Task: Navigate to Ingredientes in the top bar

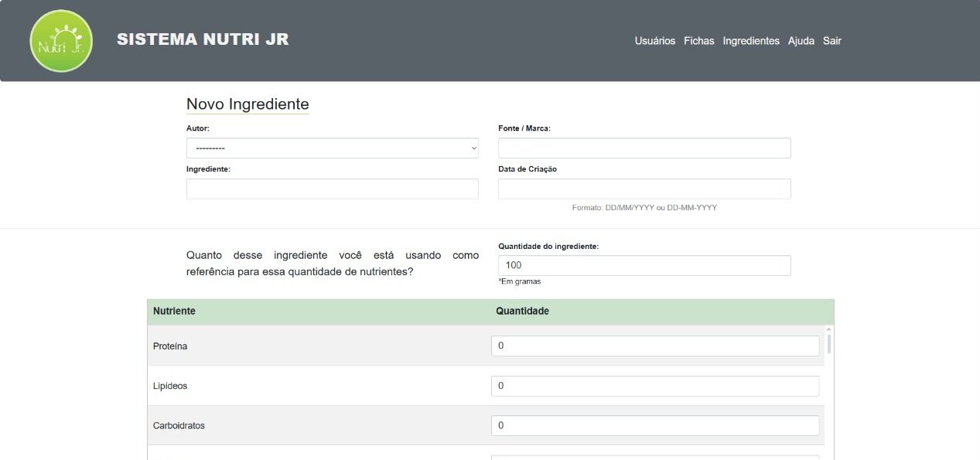Action: (750, 41)
